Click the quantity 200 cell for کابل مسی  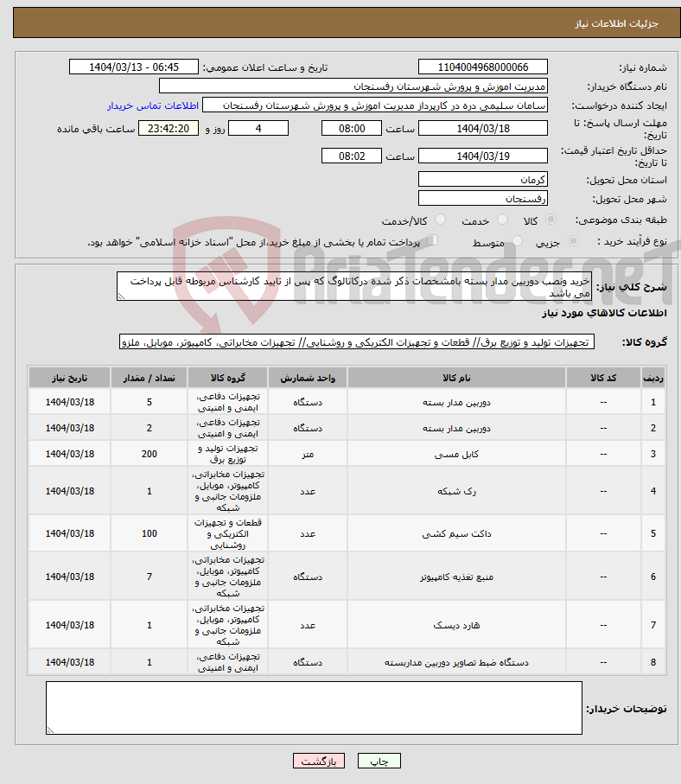point(149,454)
